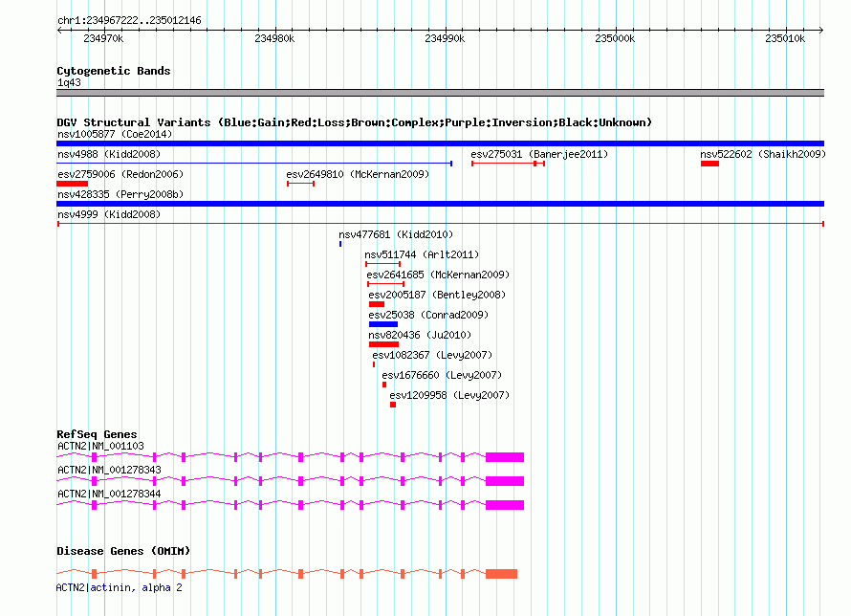The width and height of the screenshot is (851, 616).
Task: Click the nsv511744 red loss segment
Action: coord(383,264)
